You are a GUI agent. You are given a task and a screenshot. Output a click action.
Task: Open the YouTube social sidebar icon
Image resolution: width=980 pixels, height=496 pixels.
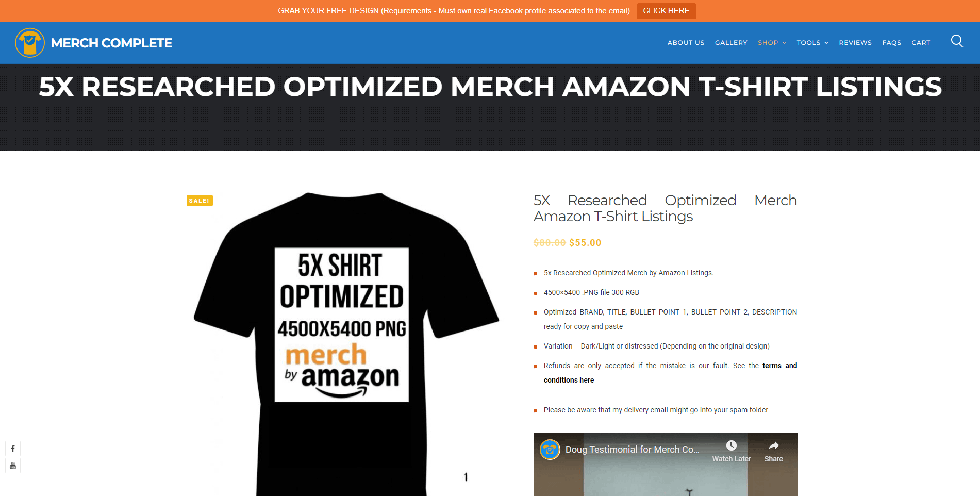(x=13, y=466)
